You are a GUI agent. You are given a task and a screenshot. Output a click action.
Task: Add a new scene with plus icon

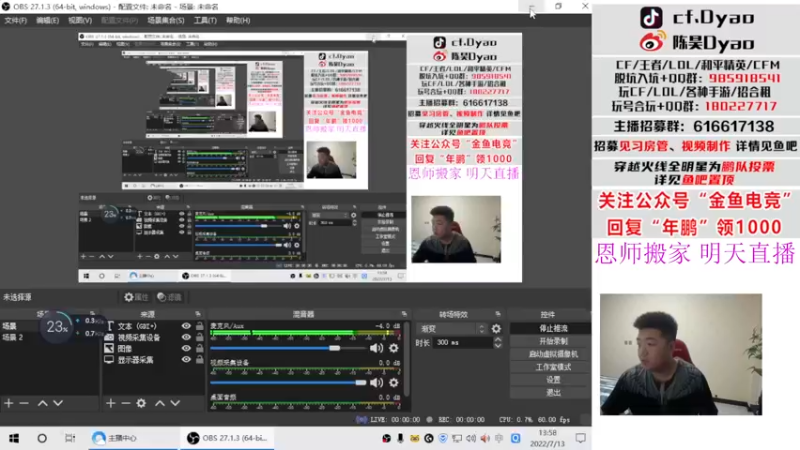pos(9,404)
